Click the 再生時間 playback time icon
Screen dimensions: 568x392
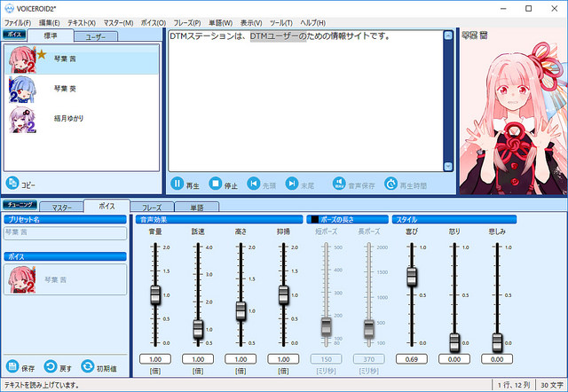pyautogui.click(x=390, y=184)
